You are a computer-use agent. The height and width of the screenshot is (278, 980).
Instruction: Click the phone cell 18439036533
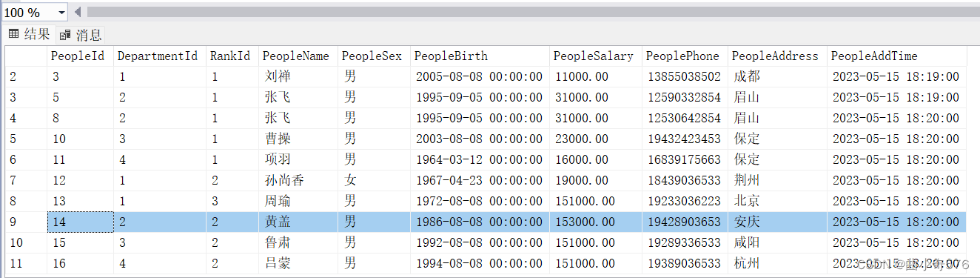click(685, 180)
